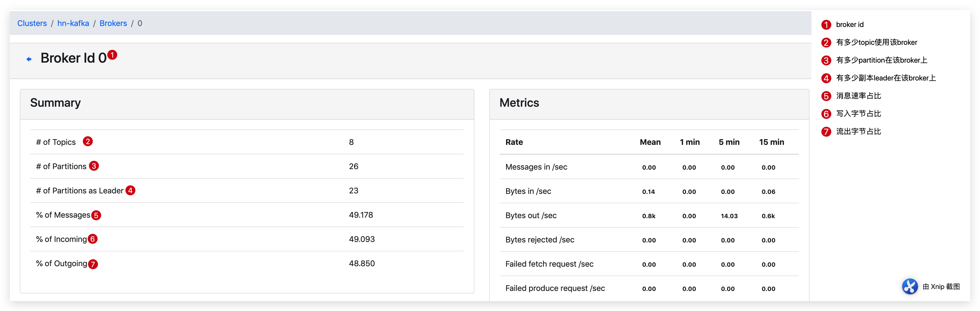
Task: Select the leader partitions value 23
Action: click(353, 190)
